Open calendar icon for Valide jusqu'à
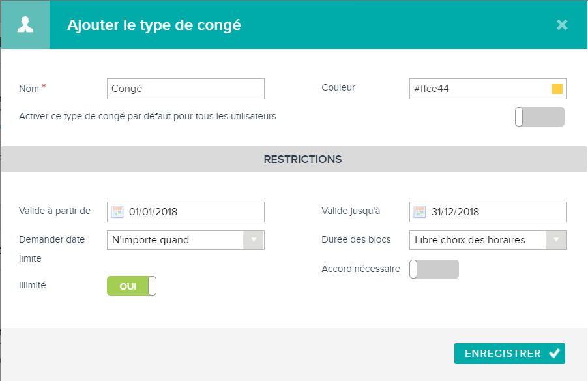Viewport: 588px width, 381px height. [x=420, y=212]
